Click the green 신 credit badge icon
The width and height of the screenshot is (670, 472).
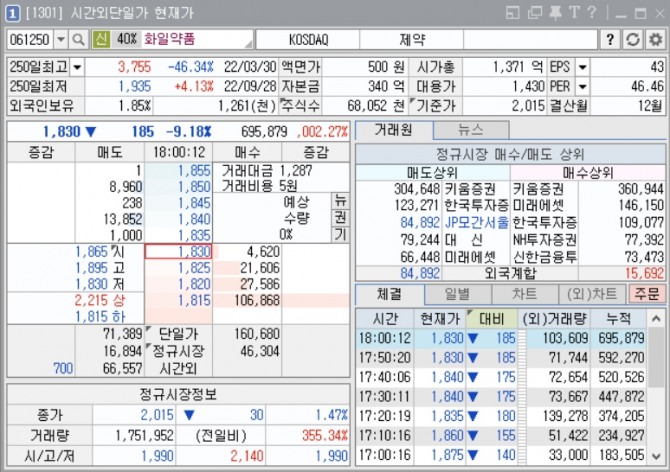tap(101, 39)
